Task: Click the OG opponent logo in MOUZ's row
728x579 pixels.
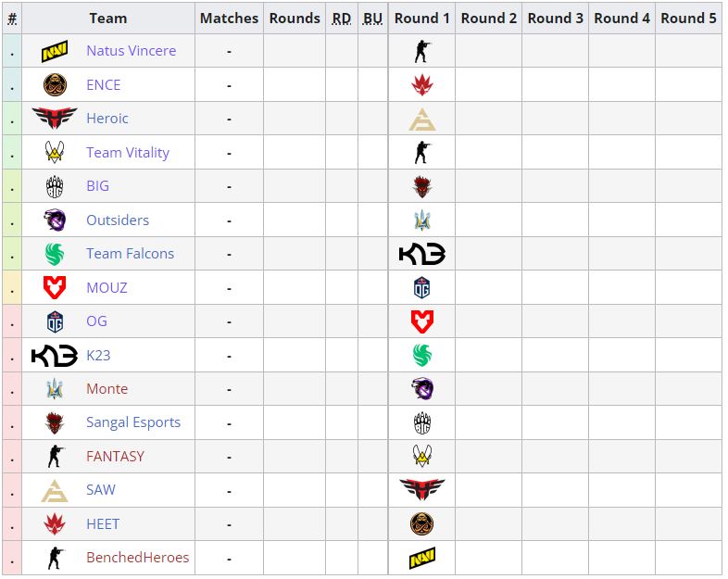Action: click(422, 288)
